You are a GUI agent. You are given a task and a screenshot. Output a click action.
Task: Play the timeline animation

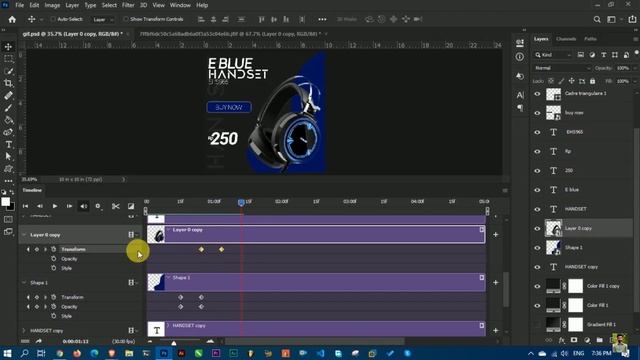click(55, 206)
